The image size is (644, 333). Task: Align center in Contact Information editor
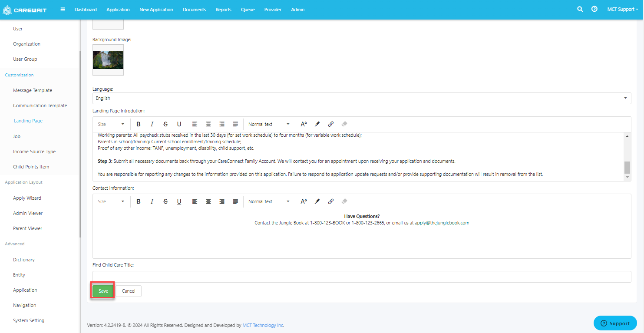point(208,201)
